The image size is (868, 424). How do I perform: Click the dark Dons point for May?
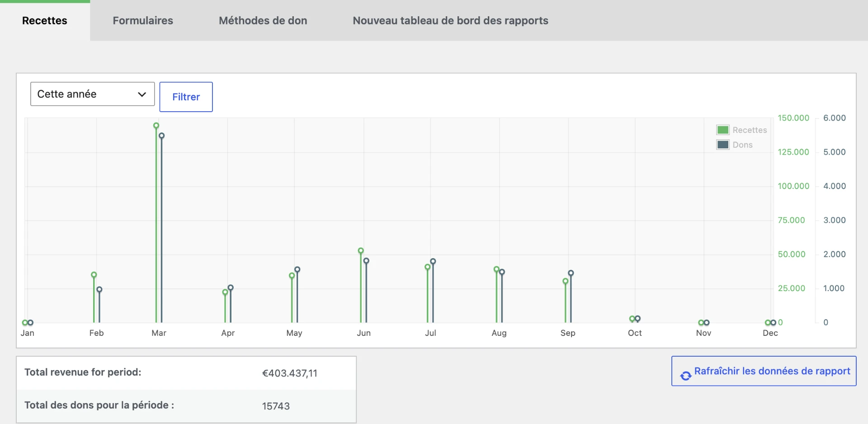point(297,269)
